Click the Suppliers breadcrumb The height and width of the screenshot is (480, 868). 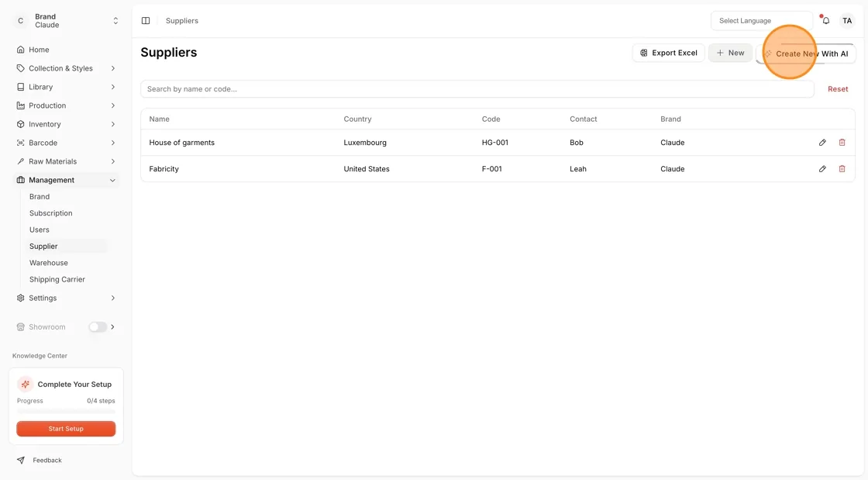point(181,20)
